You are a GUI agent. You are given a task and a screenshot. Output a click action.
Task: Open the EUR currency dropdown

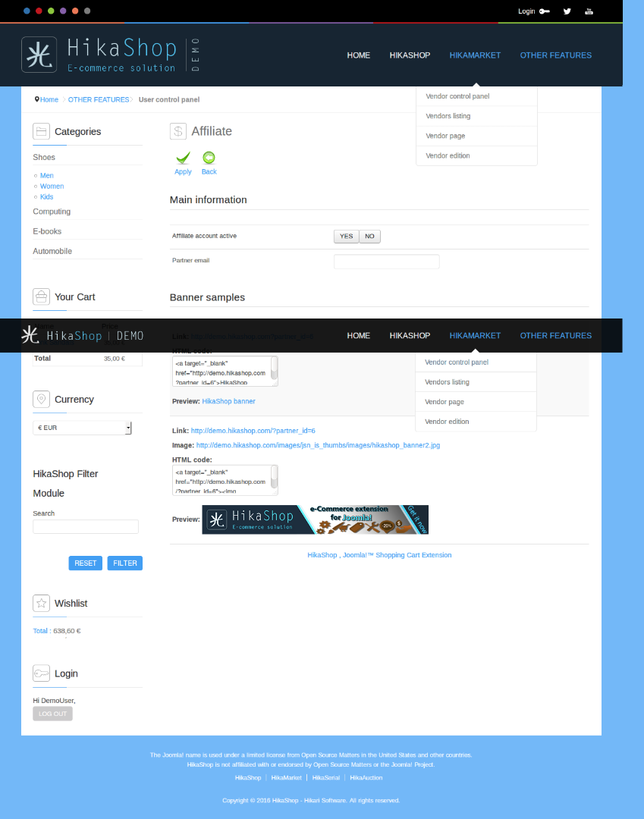tap(82, 428)
